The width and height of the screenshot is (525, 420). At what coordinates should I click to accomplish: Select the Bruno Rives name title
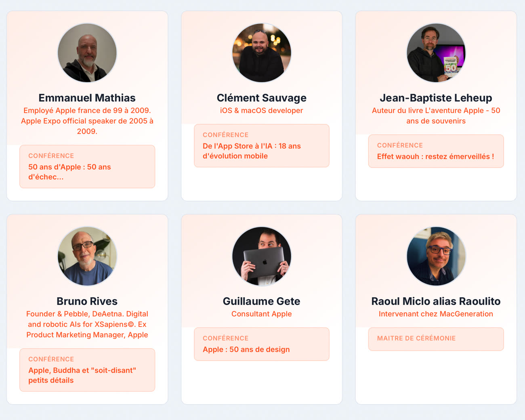(87, 301)
